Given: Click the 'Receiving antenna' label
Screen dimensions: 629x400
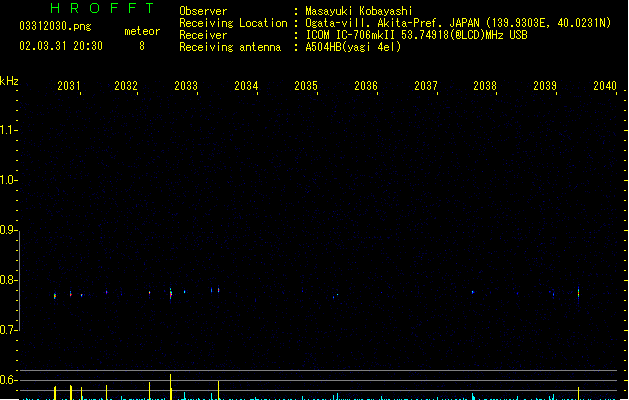Looking at the screenshot, I should [x=230, y=47].
